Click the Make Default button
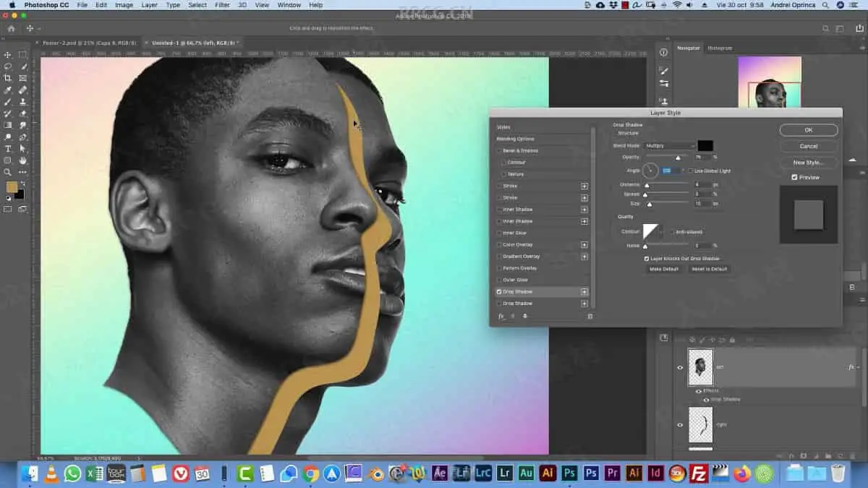 click(663, 269)
